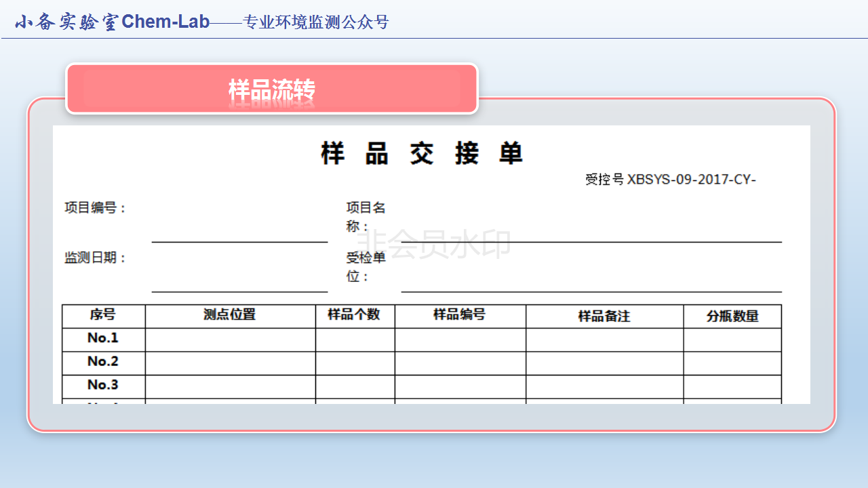The width and height of the screenshot is (868, 488).
Task: Select the 样品交接单 form title
Action: [x=422, y=154]
